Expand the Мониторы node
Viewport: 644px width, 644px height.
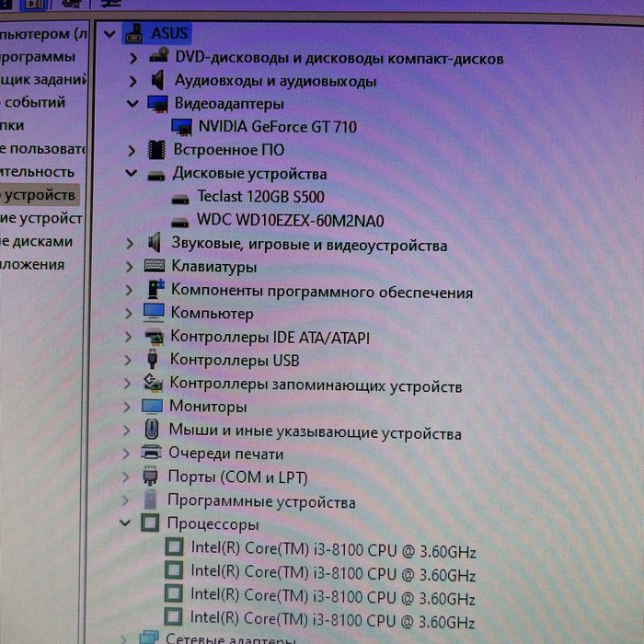(127, 407)
